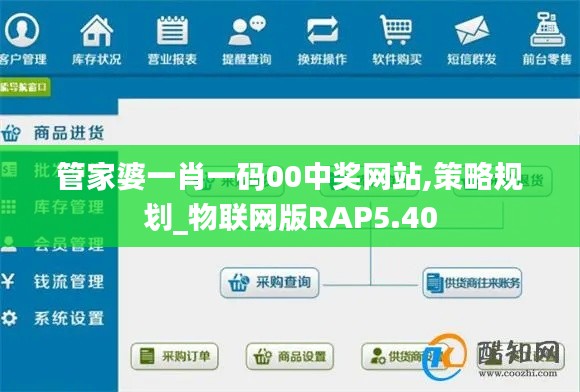Click the gear icon beside 系统设置
Image resolution: width=580 pixels, height=392 pixels.
click(9, 318)
